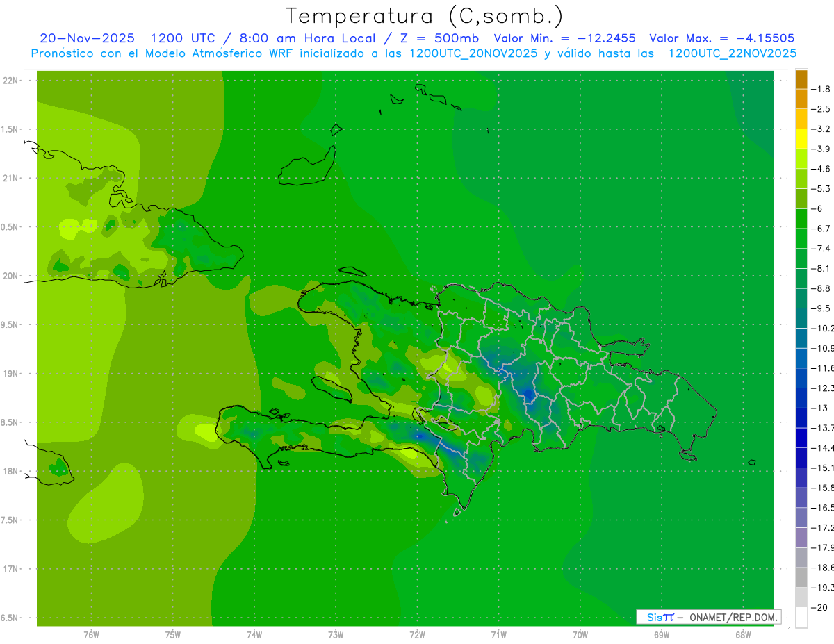Click the '-5.3' colorbar value
The width and height of the screenshot is (834, 644).
[x=821, y=189]
